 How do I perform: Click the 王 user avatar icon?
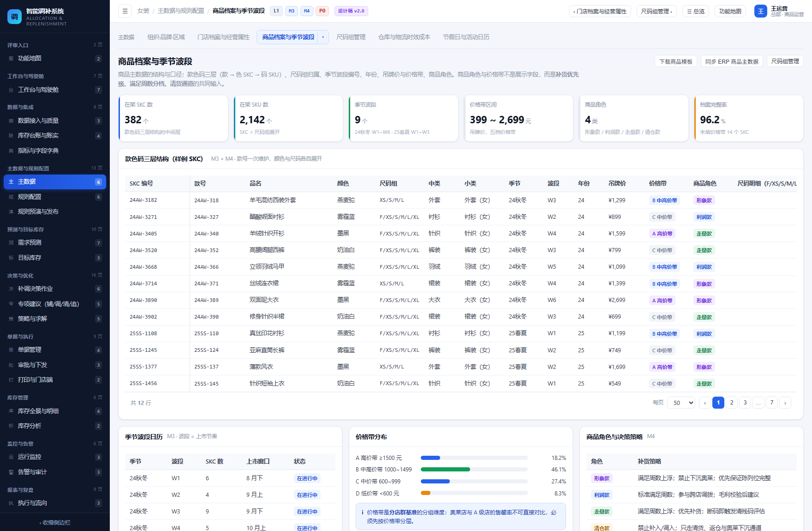tap(760, 11)
